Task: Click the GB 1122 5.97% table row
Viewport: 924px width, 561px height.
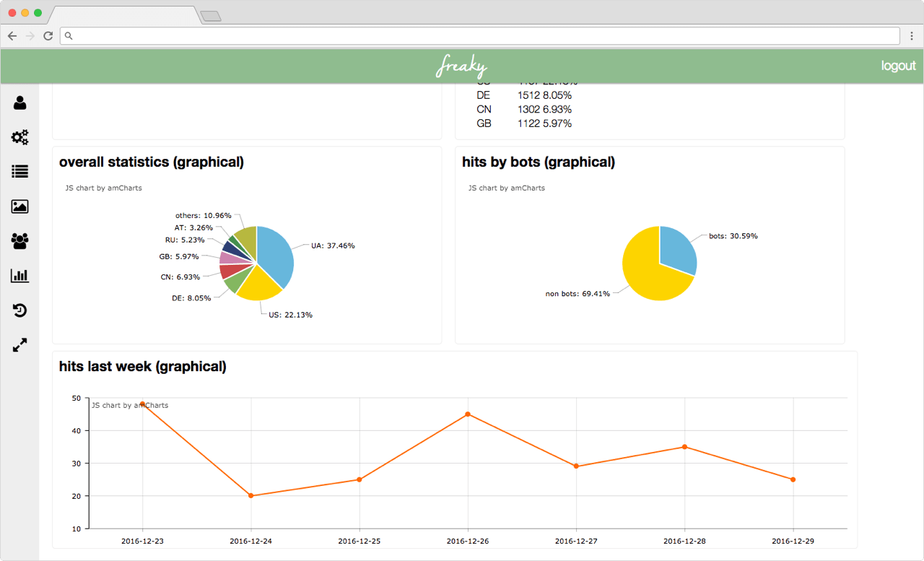Action: (524, 123)
